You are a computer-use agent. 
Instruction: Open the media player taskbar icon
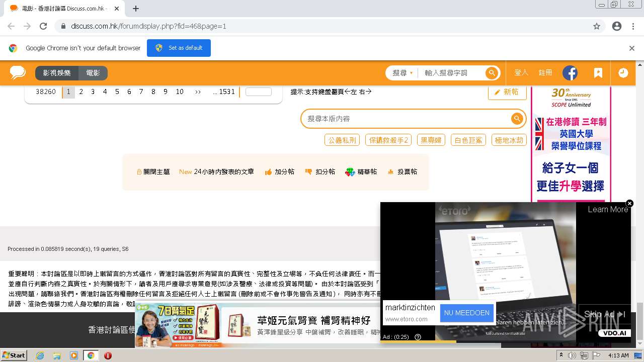coord(74,355)
